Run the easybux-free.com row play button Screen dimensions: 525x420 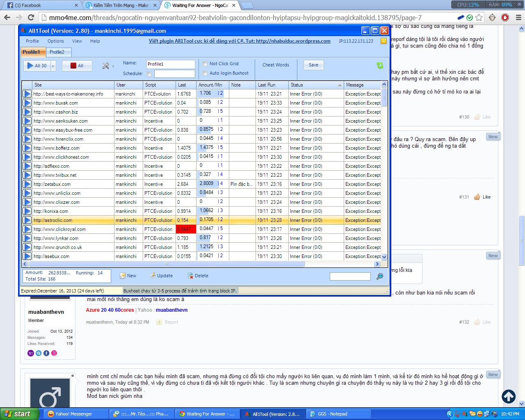click(27, 130)
